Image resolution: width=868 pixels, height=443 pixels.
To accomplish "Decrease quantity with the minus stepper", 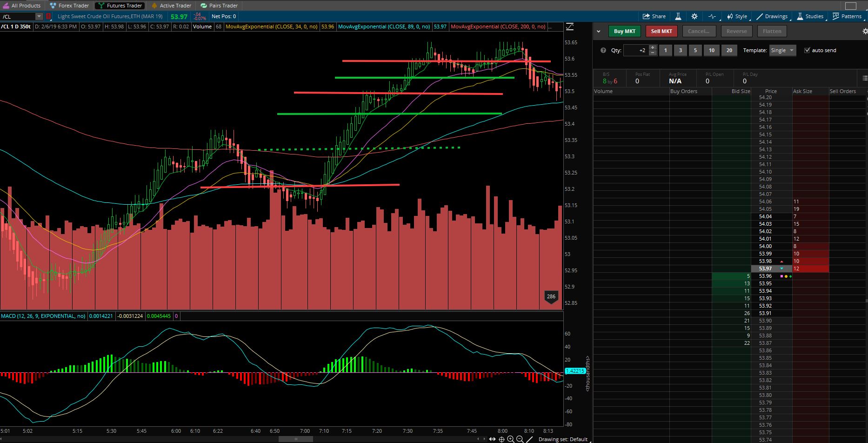I will (653, 53).
